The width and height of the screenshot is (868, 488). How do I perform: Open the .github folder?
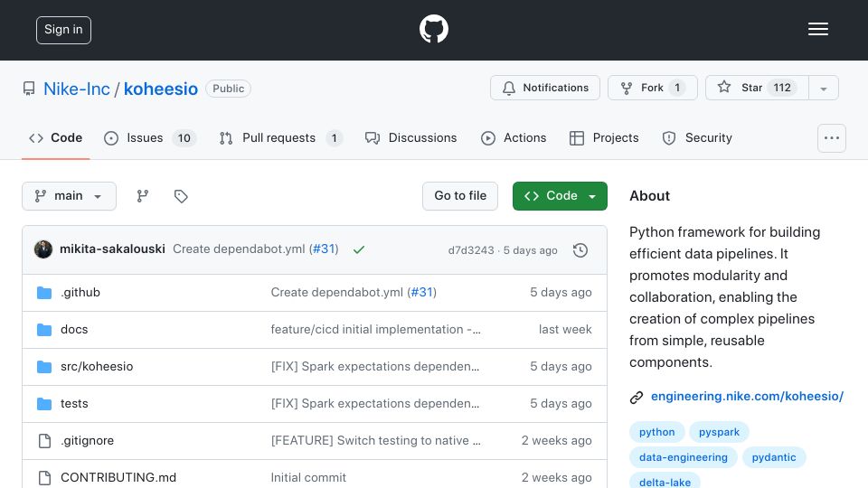[80, 292]
